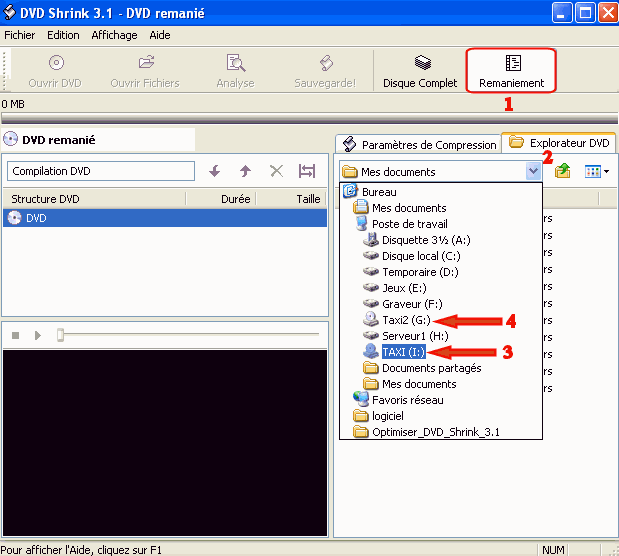619x556 pixels.
Task: Select Poste de travail in list
Action: 410,224
